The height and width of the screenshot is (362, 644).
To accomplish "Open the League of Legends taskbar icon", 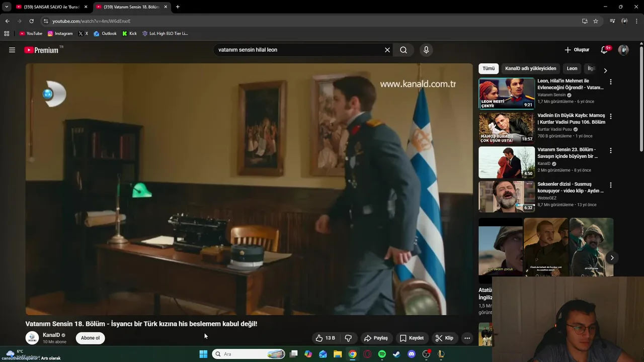I will coord(441,354).
